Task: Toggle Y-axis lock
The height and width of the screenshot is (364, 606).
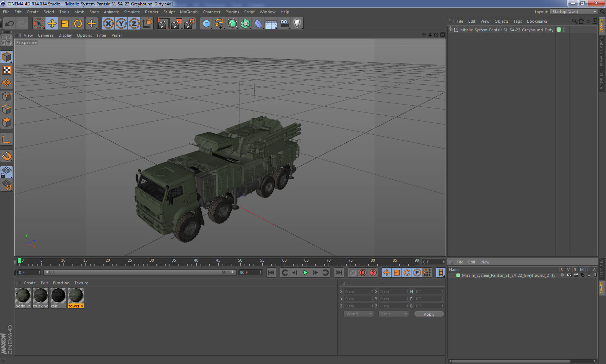Action: point(121,24)
